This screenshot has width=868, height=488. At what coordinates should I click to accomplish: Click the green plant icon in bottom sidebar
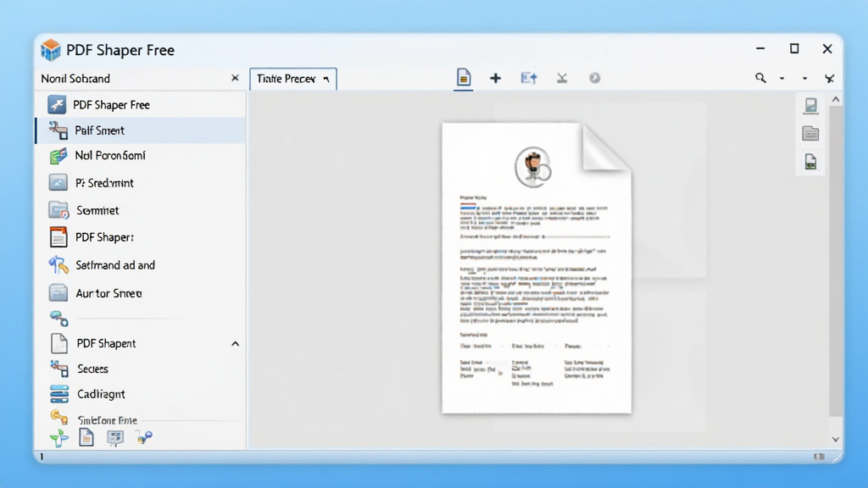point(58,438)
